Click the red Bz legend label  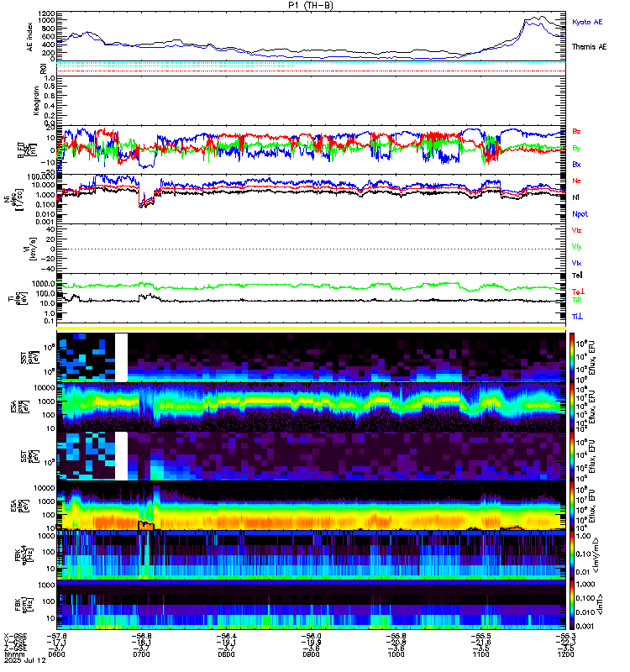pyautogui.click(x=576, y=131)
